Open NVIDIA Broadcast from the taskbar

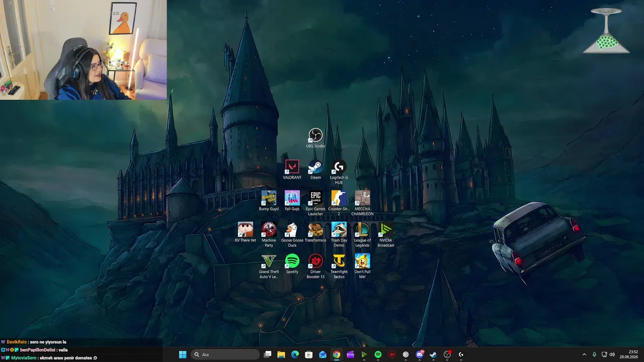pyautogui.click(x=364, y=354)
